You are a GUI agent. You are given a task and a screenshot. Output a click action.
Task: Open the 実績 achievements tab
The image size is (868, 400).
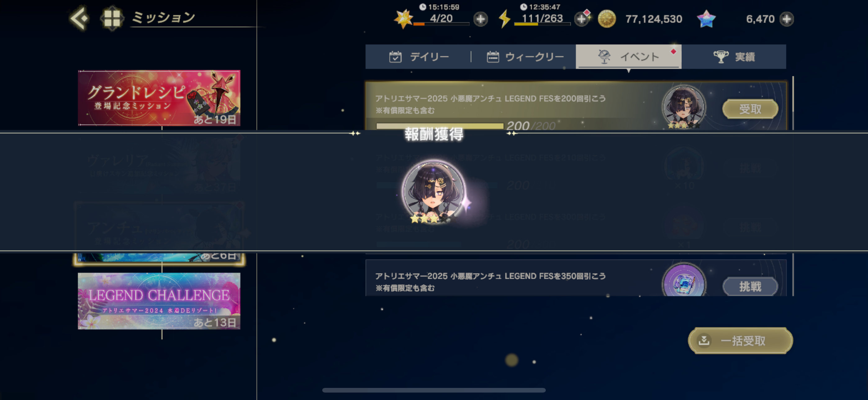(734, 56)
